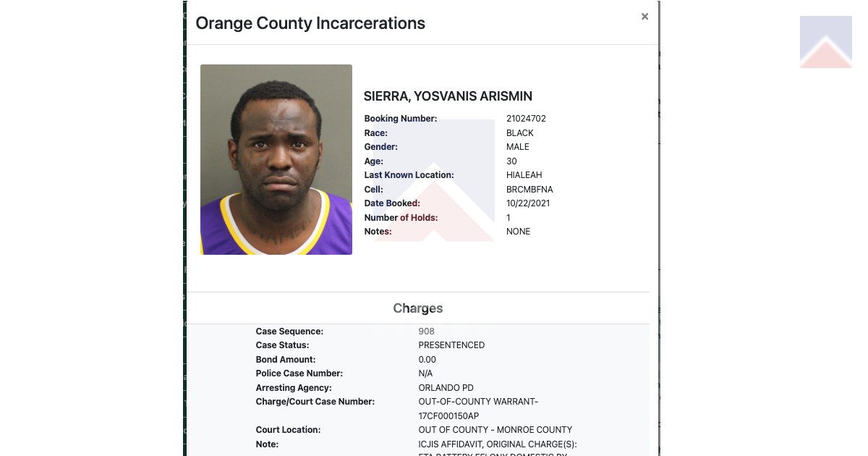Image resolution: width=868 pixels, height=456 pixels.
Task: Click the Arresting Agency value ORLANDO PD
Action: coord(446,388)
